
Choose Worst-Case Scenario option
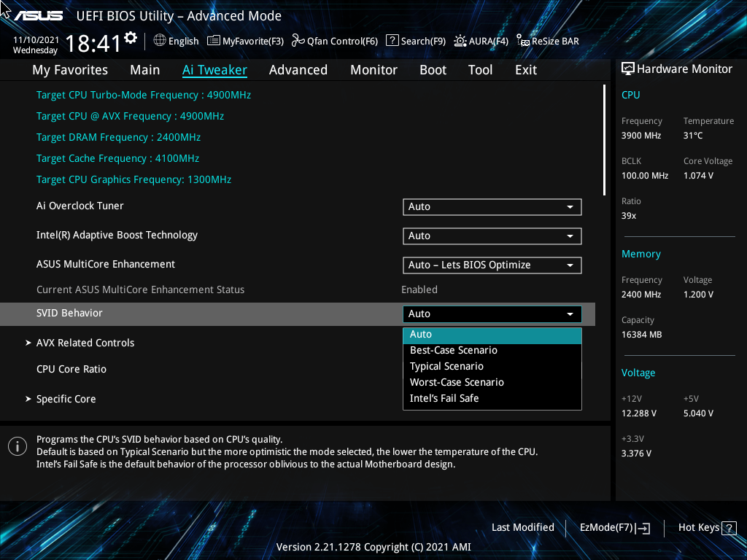pos(492,382)
